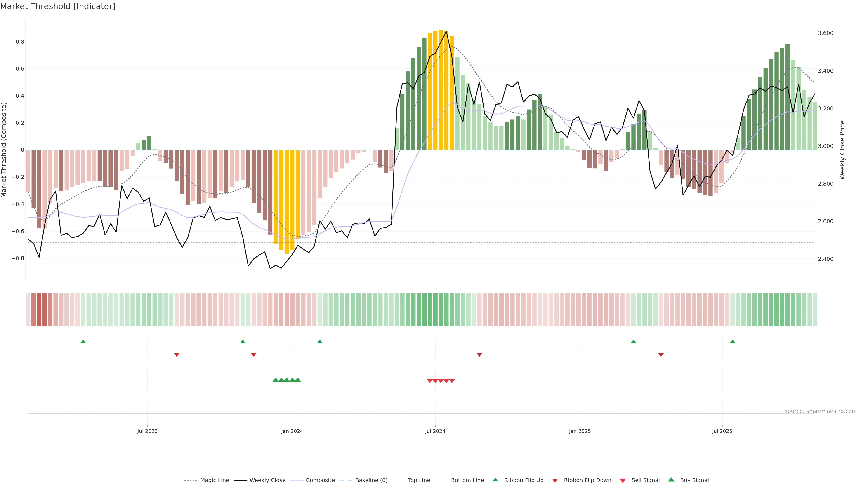The width and height of the screenshot is (868, 488).
Task: Click the Market Threshold [Indicator] chart title
Action: pyautogui.click(x=58, y=6)
